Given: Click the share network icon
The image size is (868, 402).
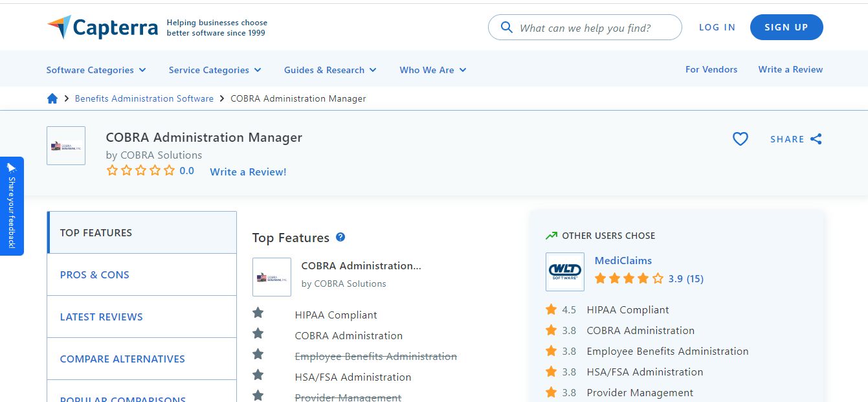Looking at the screenshot, I should pyautogui.click(x=816, y=139).
